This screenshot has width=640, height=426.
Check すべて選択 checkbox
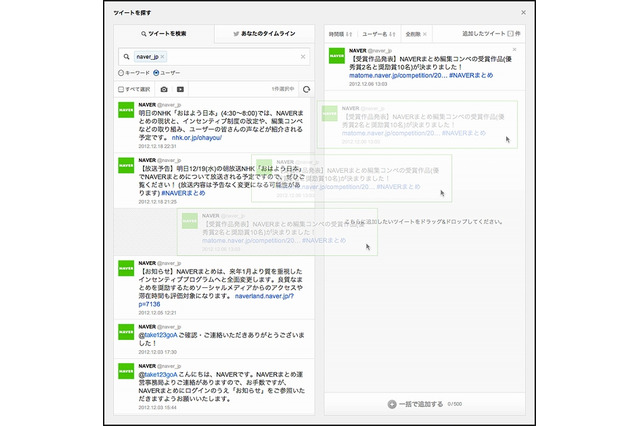coord(121,89)
